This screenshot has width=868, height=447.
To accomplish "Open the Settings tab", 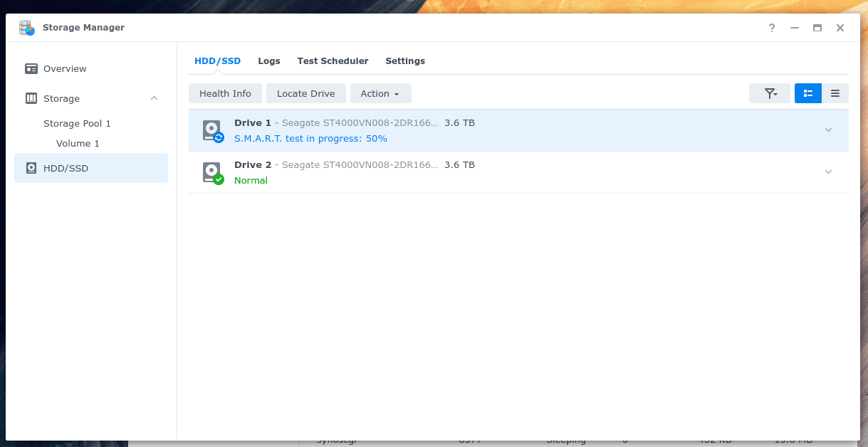I will (404, 61).
